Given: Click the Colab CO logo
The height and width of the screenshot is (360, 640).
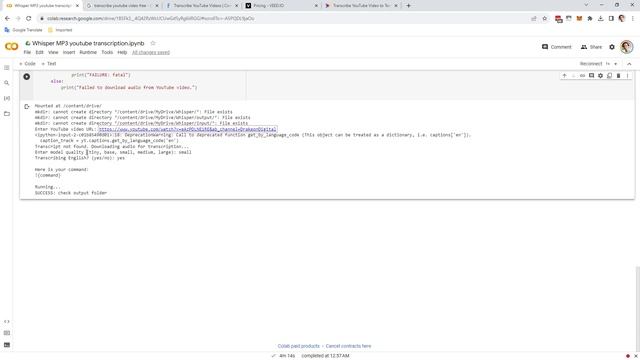Looking at the screenshot, I should pyautogui.click(x=11, y=47).
